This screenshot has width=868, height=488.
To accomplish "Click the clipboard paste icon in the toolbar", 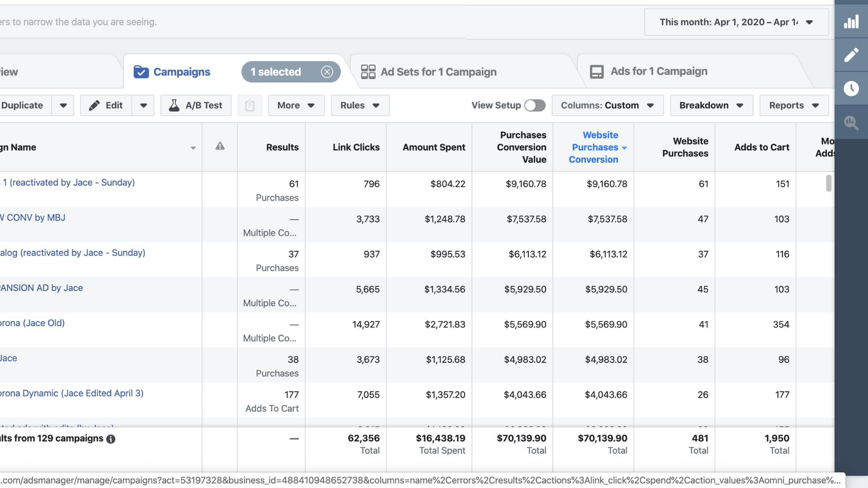I will point(250,106).
